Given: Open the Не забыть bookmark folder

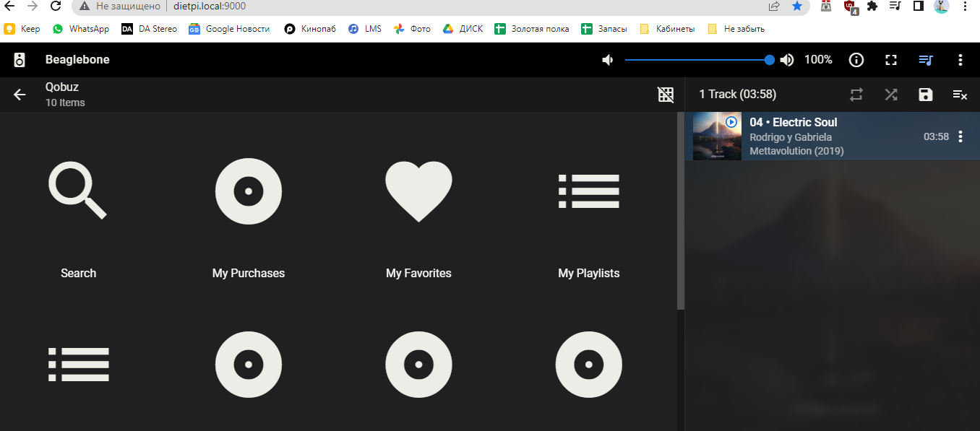Looking at the screenshot, I should pyautogui.click(x=736, y=29).
